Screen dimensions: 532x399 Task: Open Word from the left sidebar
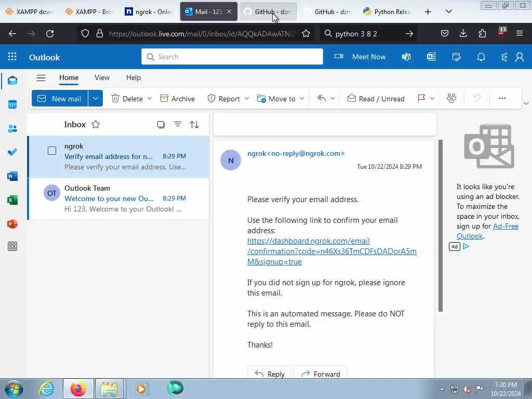point(12,176)
